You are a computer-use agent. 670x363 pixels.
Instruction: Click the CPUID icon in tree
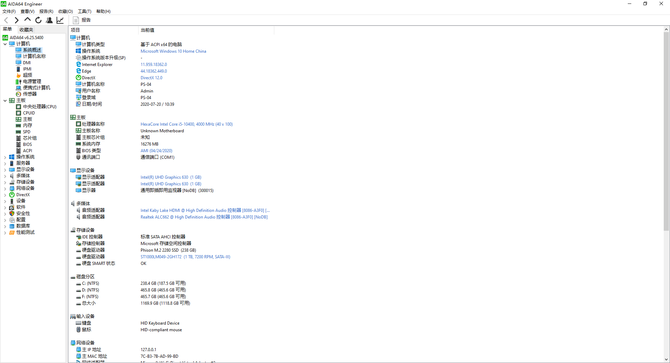point(18,113)
